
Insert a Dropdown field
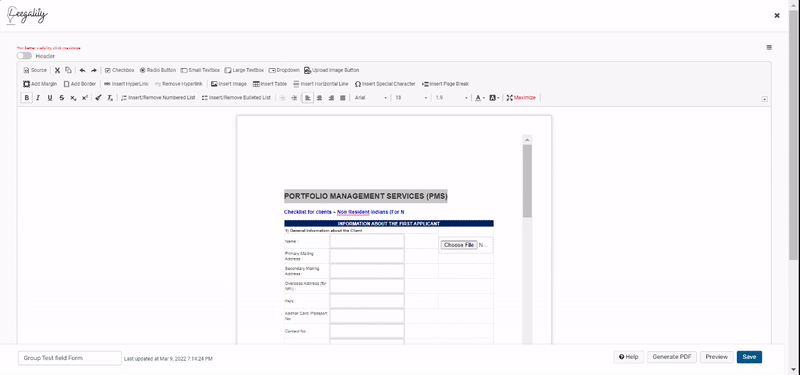pyautogui.click(x=284, y=70)
